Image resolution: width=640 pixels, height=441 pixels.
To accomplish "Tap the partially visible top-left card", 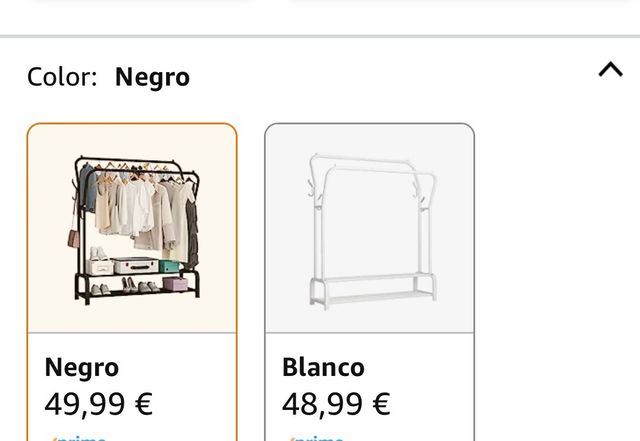I will click(140, 8).
